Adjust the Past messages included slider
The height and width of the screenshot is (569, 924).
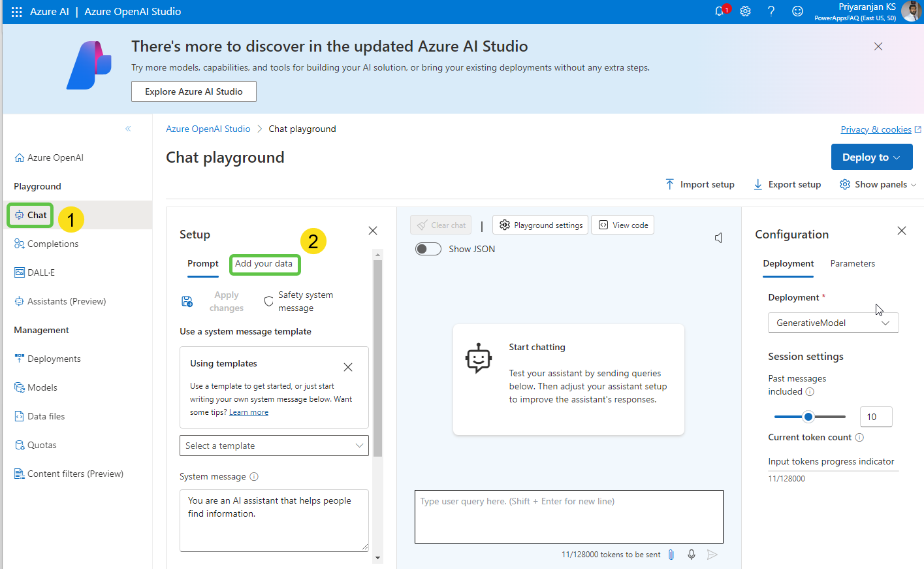point(808,417)
